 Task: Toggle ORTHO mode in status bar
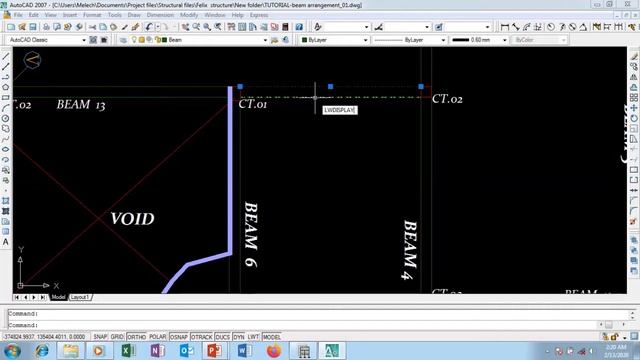(x=136, y=337)
